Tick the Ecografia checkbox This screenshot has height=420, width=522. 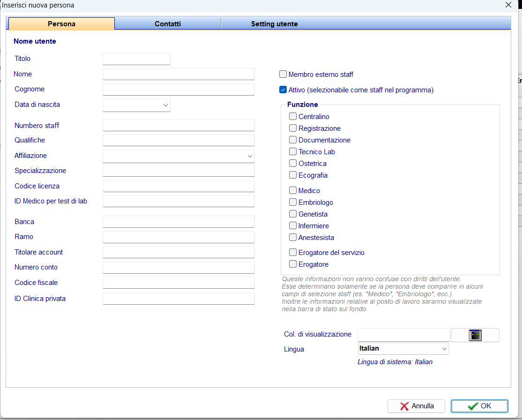pyautogui.click(x=293, y=175)
